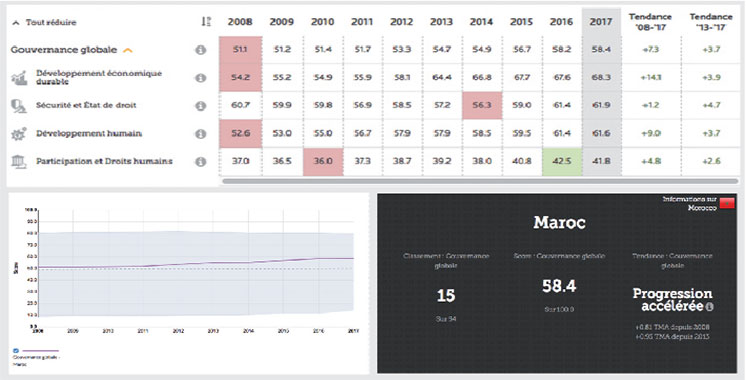Uncheck the Gouvernance globale Maroc legend checkbox
Image resolution: width=746 pixels, height=380 pixels.
16,351
